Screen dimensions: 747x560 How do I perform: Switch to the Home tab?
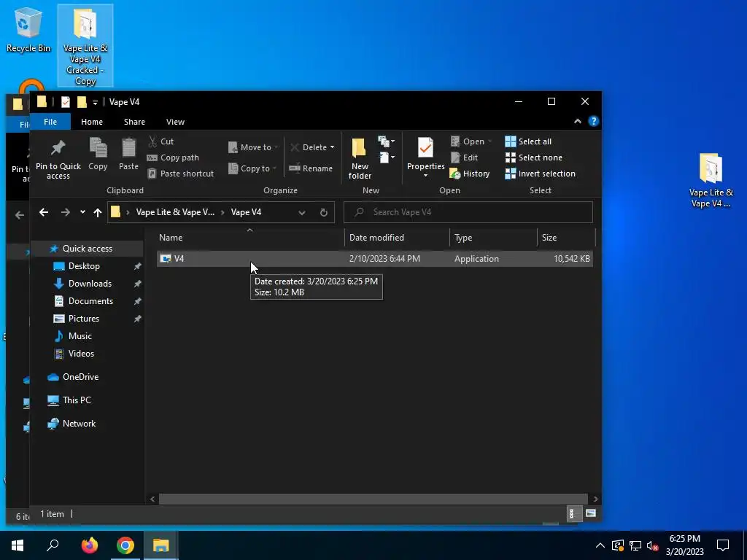coord(92,122)
